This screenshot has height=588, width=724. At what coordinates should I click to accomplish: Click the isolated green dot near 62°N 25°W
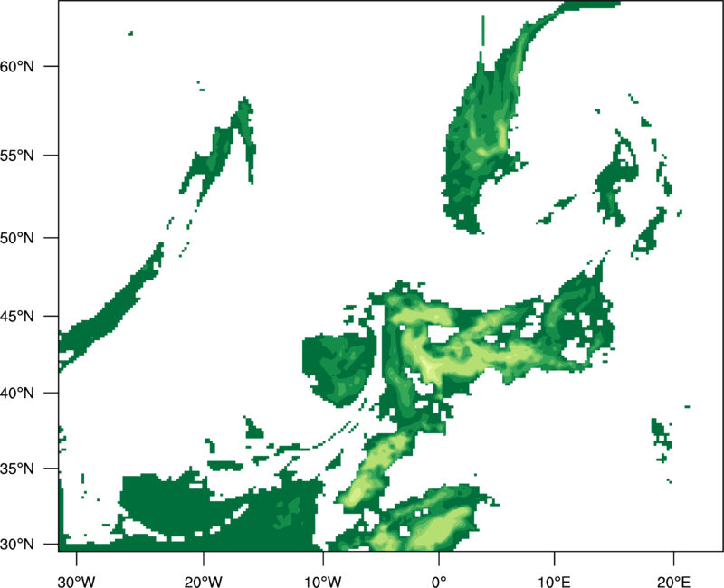[x=130, y=33]
